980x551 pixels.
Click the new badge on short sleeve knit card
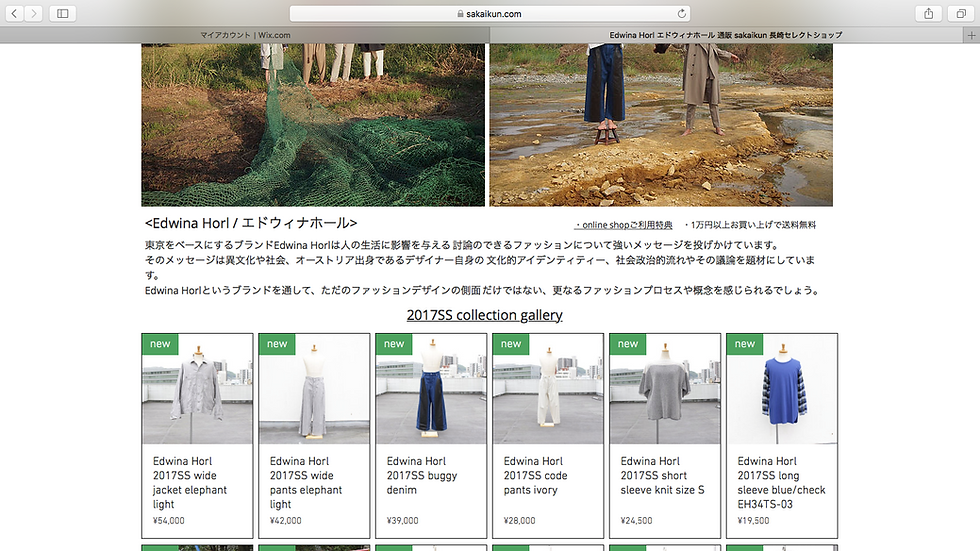[628, 344]
